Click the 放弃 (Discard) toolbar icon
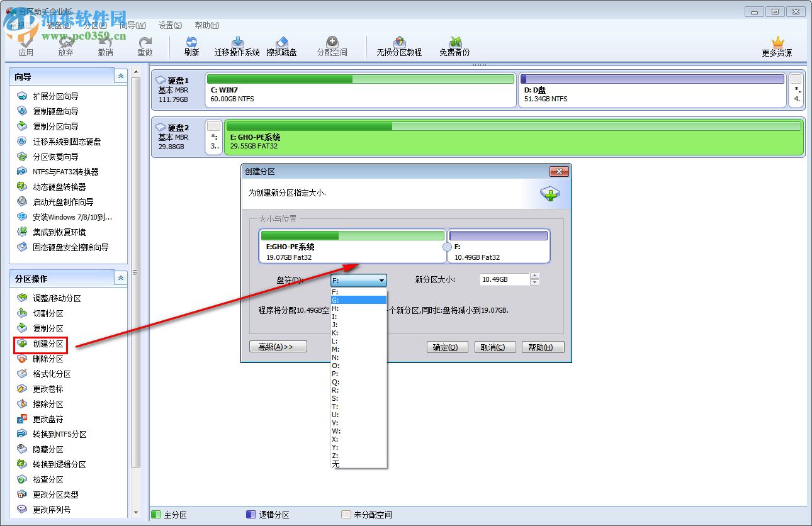Viewport: 812px width, 526px height. click(x=65, y=45)
